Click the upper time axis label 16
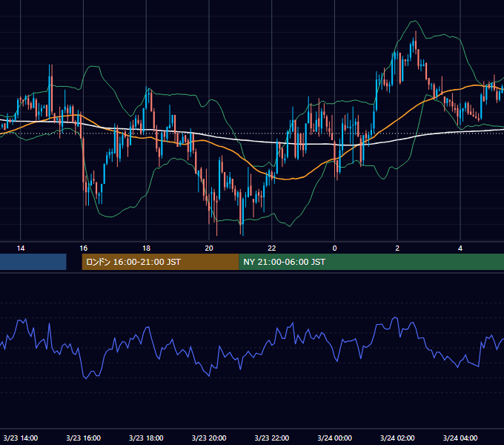This screenshot has width=504, height=445. (83, 248)
